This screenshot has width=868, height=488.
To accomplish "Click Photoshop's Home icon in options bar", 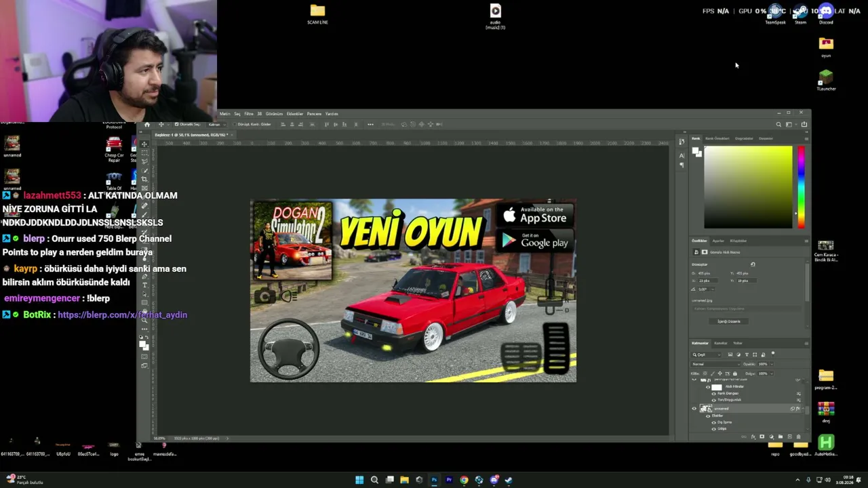I will pyautogui.click(x=147, y=125).
